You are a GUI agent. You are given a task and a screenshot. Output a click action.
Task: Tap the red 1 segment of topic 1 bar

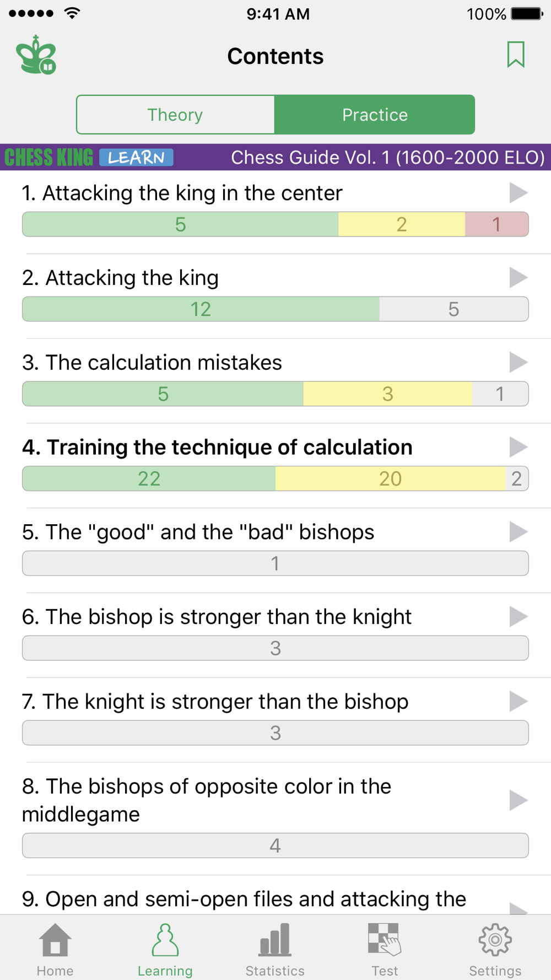tap(496, 224)
